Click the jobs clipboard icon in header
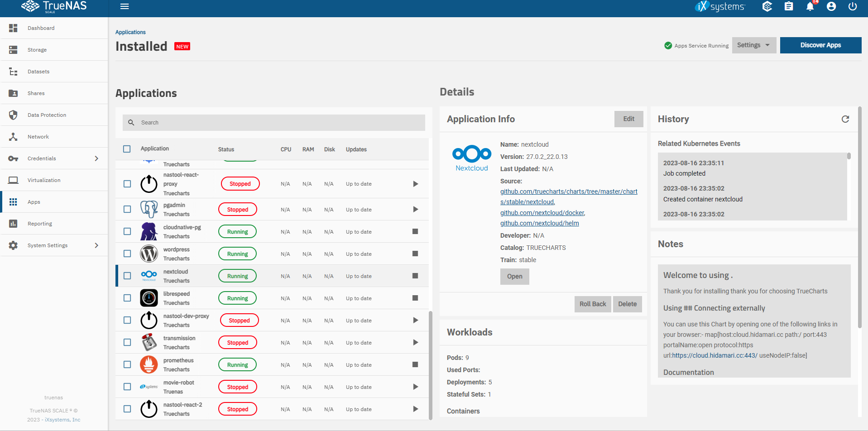 pyautogui.click(x=789, y=7)
